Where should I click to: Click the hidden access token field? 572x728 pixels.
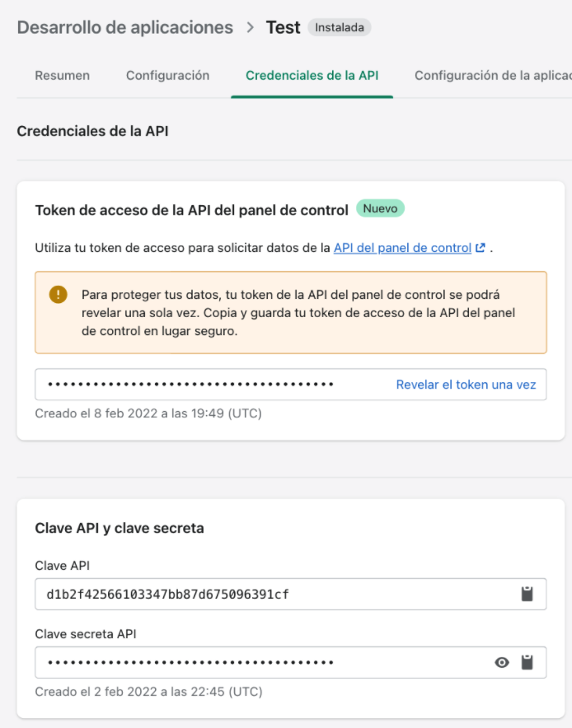206,385
